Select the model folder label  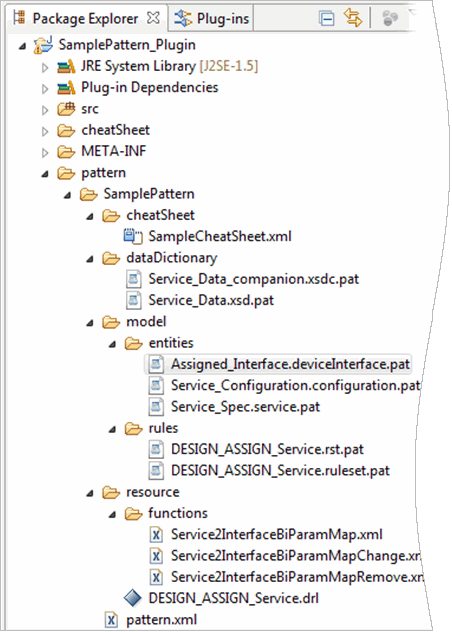click(146, 322)
